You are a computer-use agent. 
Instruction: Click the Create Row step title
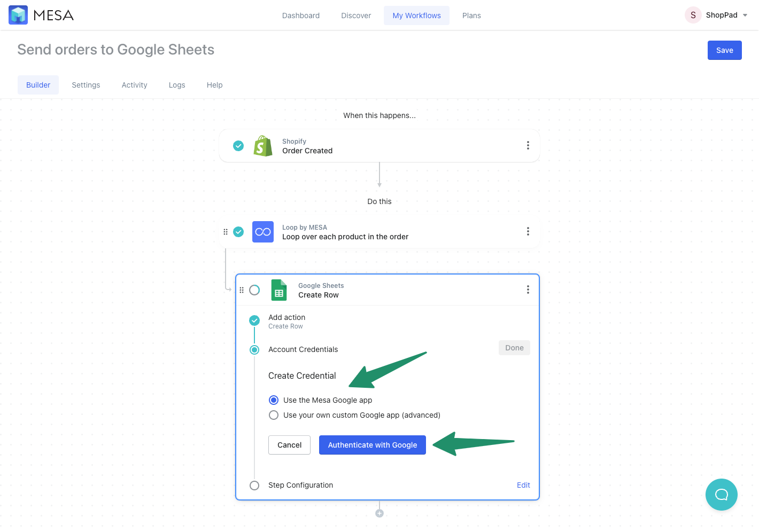point(319,295)
